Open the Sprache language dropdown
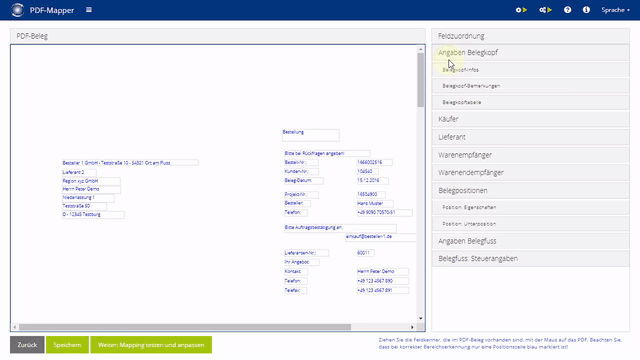This screenshot has width=640, height=360. 616,10
